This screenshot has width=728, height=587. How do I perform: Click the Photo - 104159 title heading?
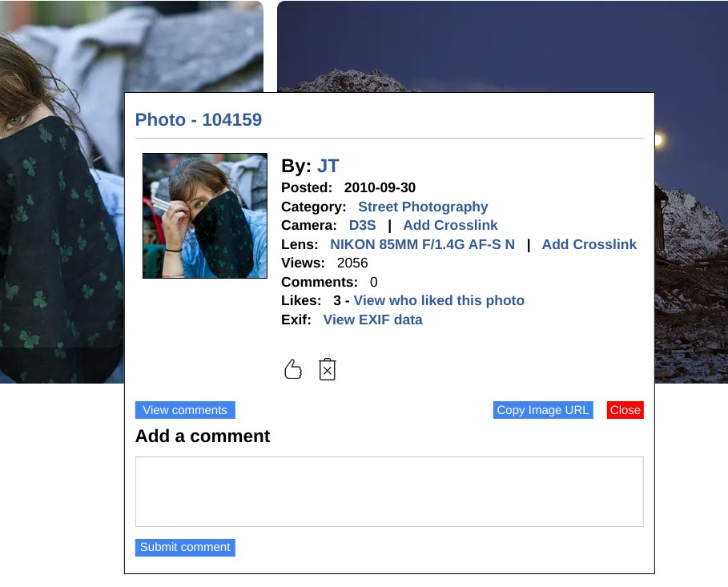pyautogui.click(x=199, y=120)
